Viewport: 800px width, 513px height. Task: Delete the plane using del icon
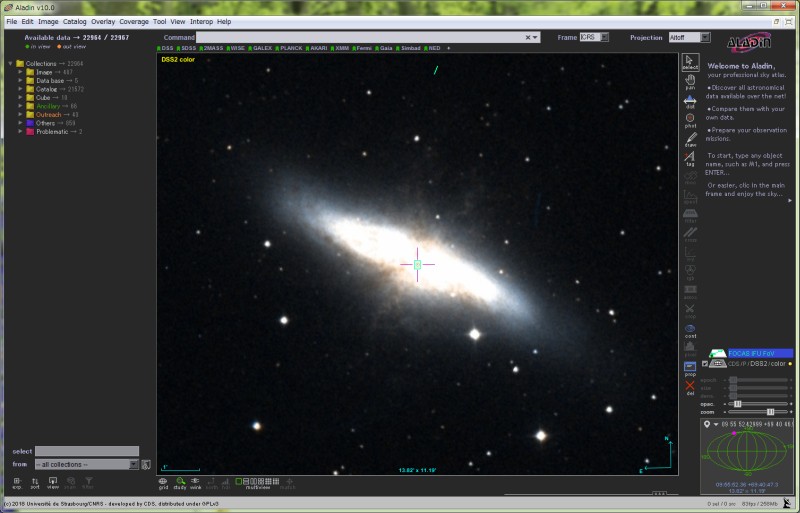690,387
